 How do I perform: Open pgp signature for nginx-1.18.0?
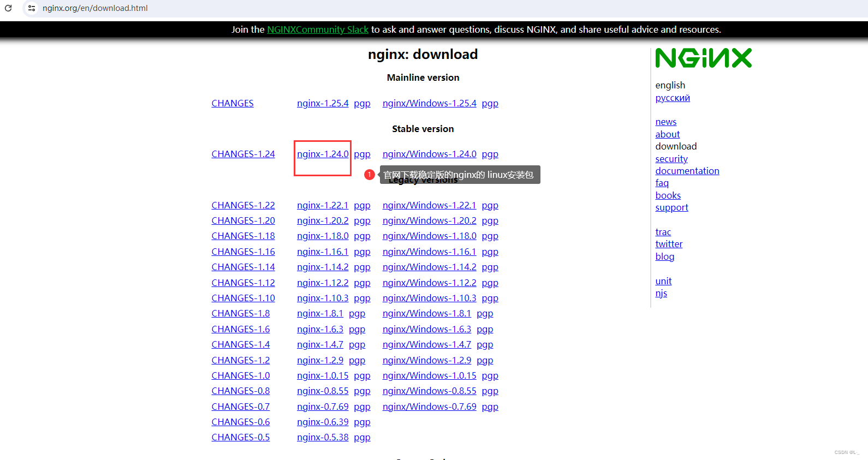point(362,236)
